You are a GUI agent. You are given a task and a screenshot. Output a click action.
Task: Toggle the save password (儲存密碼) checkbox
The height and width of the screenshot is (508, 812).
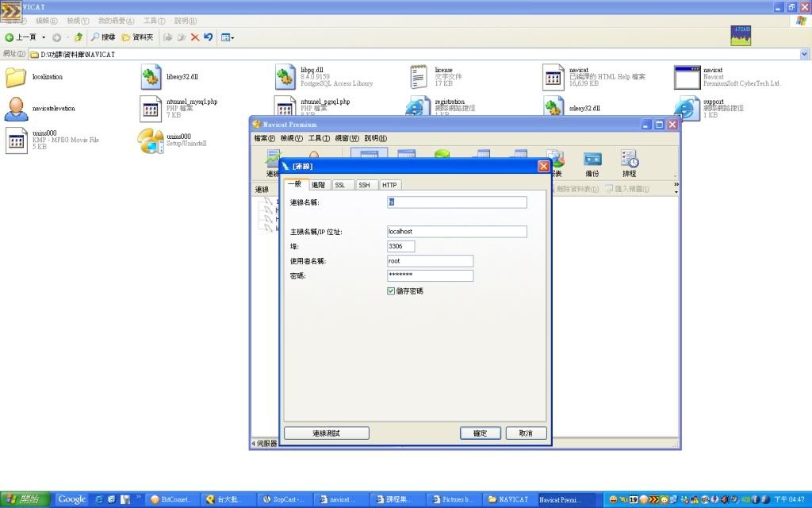[391, 291]
